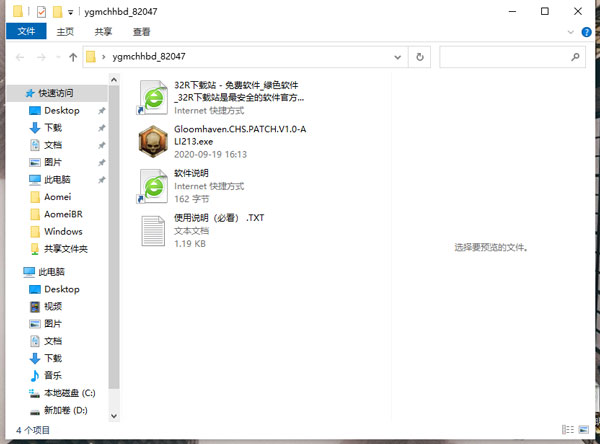Click the navigation pane scrollbar thumb
Image resolution: width=600 pixels, height=444 pixels.
(x=114, y=237)
